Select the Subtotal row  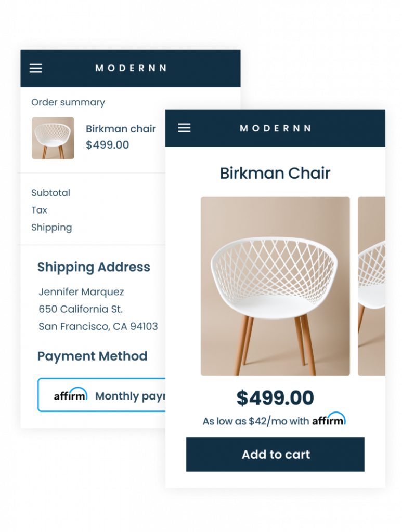click(92, 193)
